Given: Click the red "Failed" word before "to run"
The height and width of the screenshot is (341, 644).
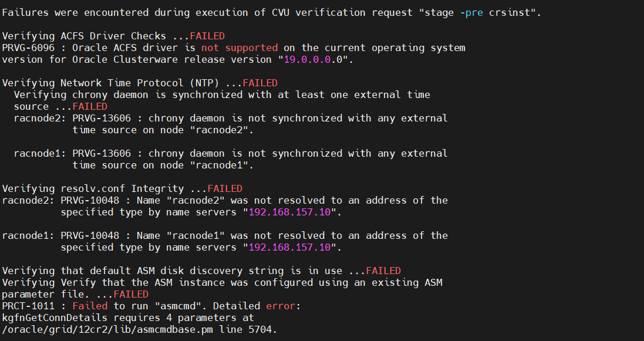Looking at the screenshot, I should [x=90, y=306].
